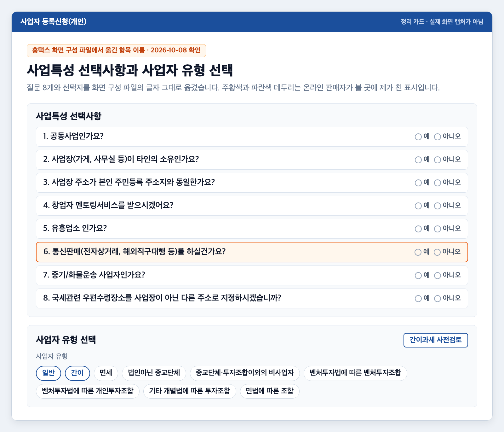
Task: Select 벤처투자법에 따른 벤처투자조합 chip
Action: [355, 373]
